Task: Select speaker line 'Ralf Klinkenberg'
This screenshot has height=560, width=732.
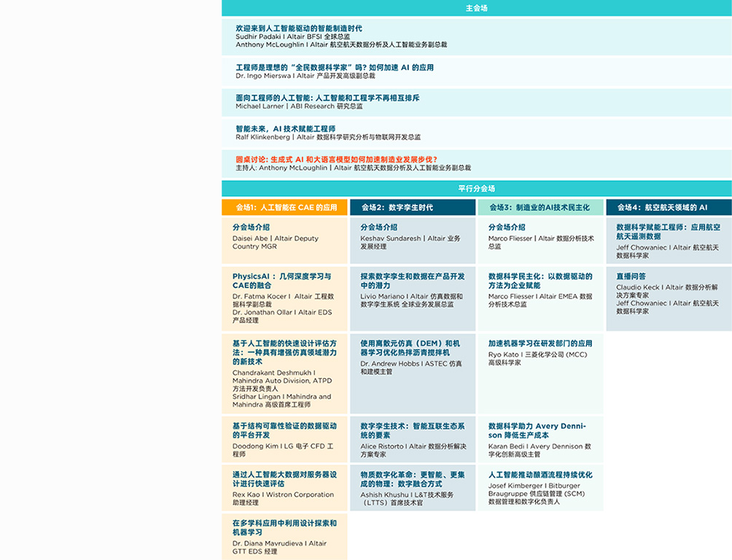Action: (328, 137)
